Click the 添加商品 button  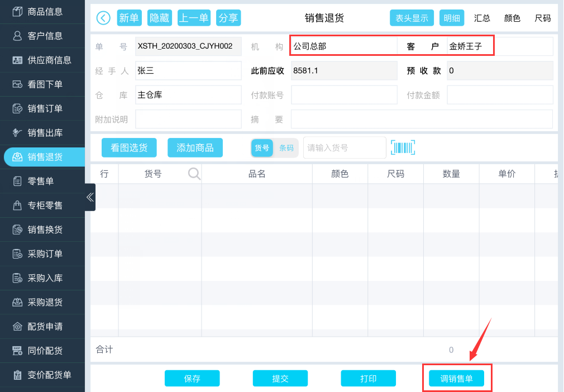point(195,147)
